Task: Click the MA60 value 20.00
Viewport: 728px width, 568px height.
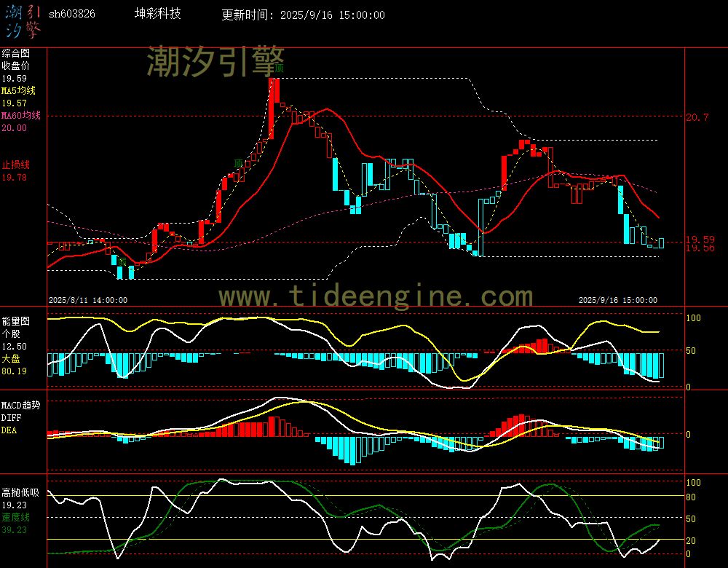Action: click(14, 127)
